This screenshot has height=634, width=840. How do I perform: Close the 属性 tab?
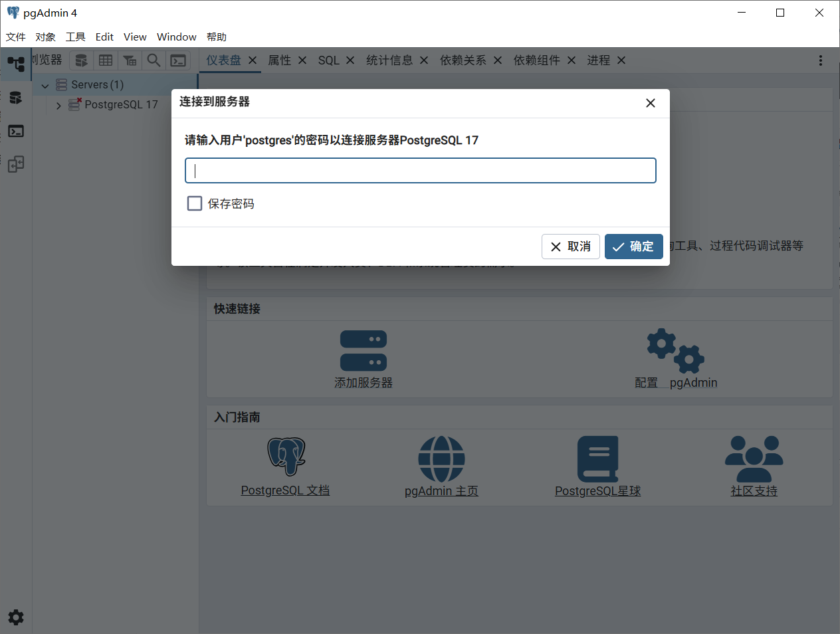[x=302, y=60]
